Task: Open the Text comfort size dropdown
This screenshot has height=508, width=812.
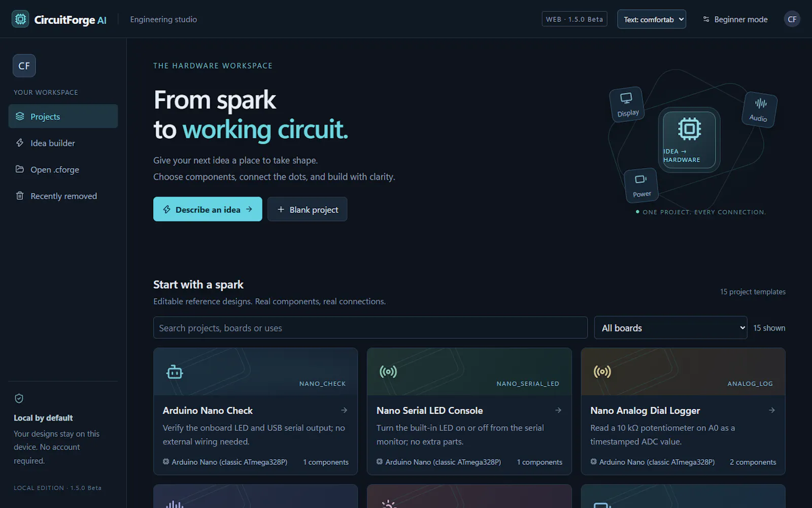Action: coord(652,19)
